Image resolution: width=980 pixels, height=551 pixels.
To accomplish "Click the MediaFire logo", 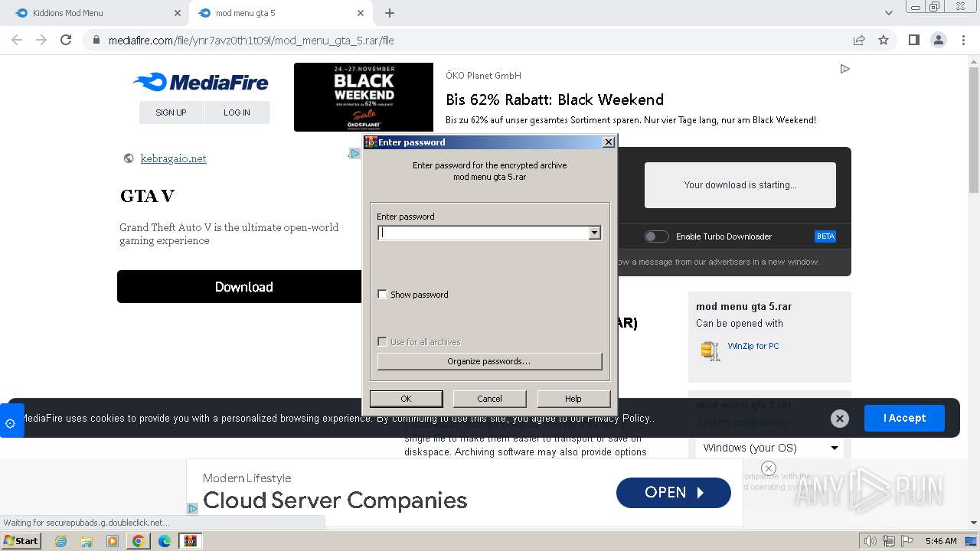I will click(201, 83).
